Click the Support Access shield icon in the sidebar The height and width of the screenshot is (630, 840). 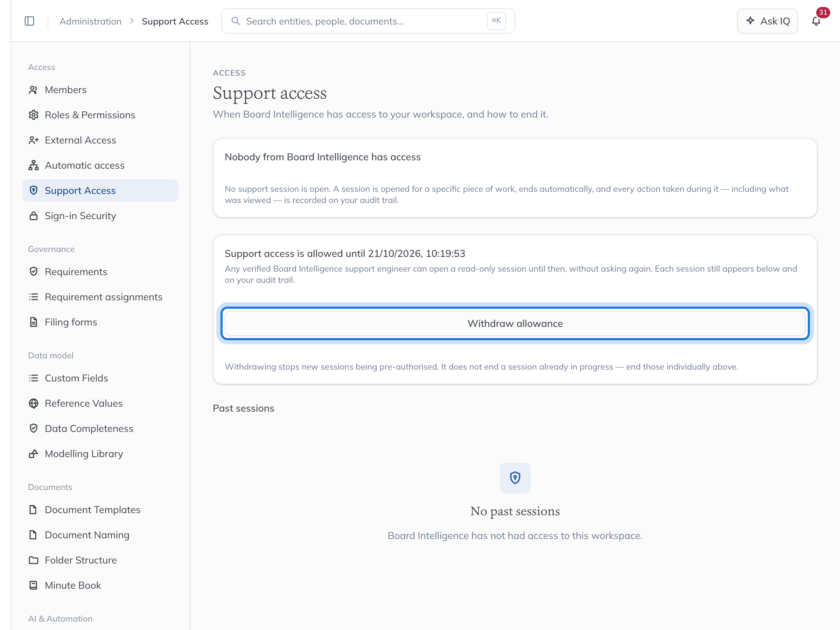tap(33, 190)
